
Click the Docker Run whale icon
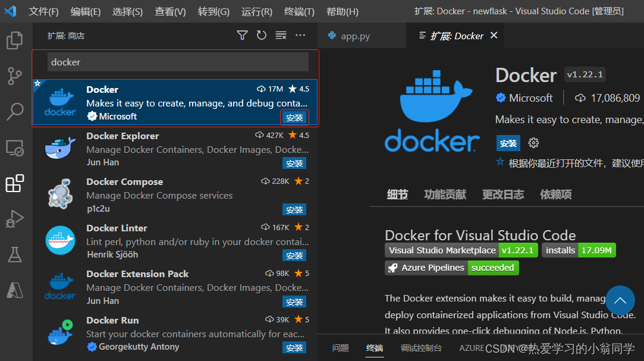[61, 332]
